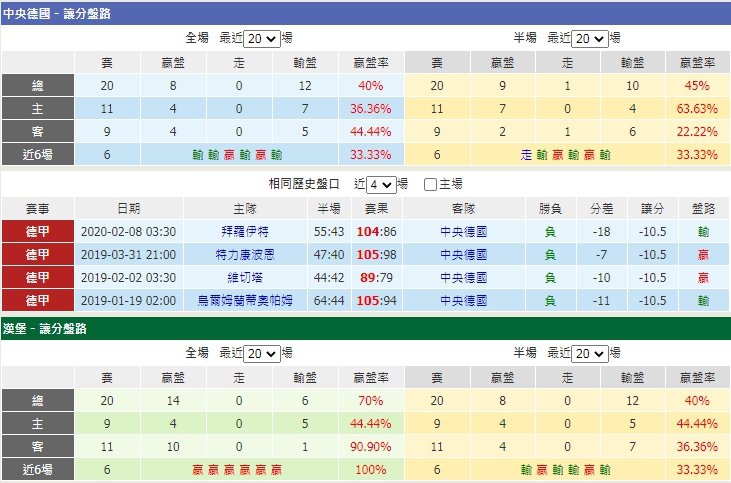Click the 客隊 column header

click(x=463, y=209)
